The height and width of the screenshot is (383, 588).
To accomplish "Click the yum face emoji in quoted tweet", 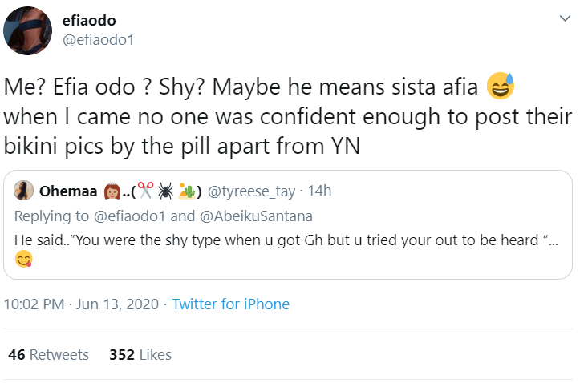I will point(23,258).
